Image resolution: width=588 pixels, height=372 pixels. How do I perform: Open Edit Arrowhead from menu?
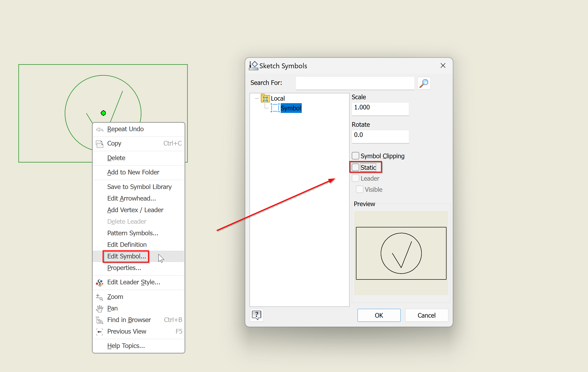138,198
